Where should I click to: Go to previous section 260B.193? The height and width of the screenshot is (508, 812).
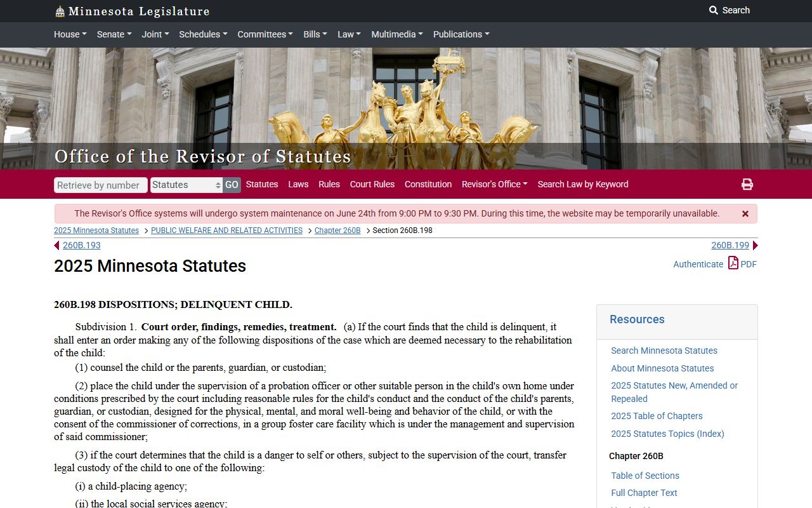pos(81,245)
